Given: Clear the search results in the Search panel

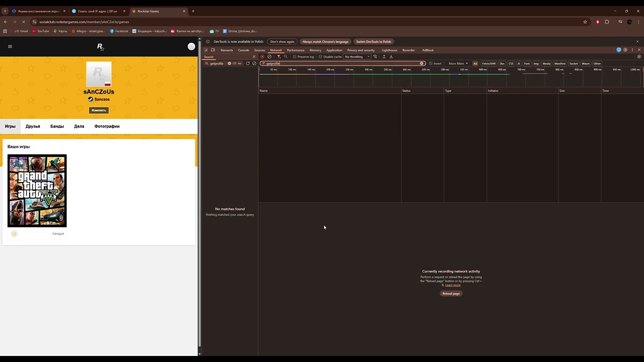Looking at the screenshot, I should [x=254, y=63].
